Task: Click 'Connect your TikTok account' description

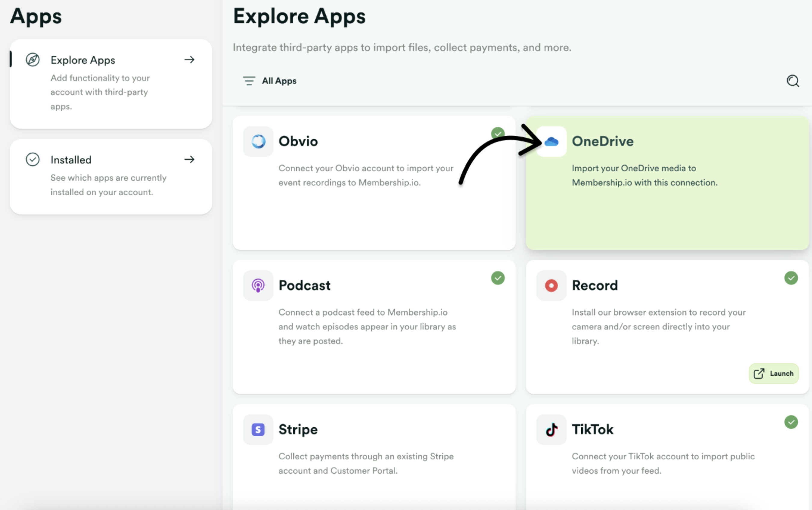Action: pyautogui.click(x=663, y=463)
